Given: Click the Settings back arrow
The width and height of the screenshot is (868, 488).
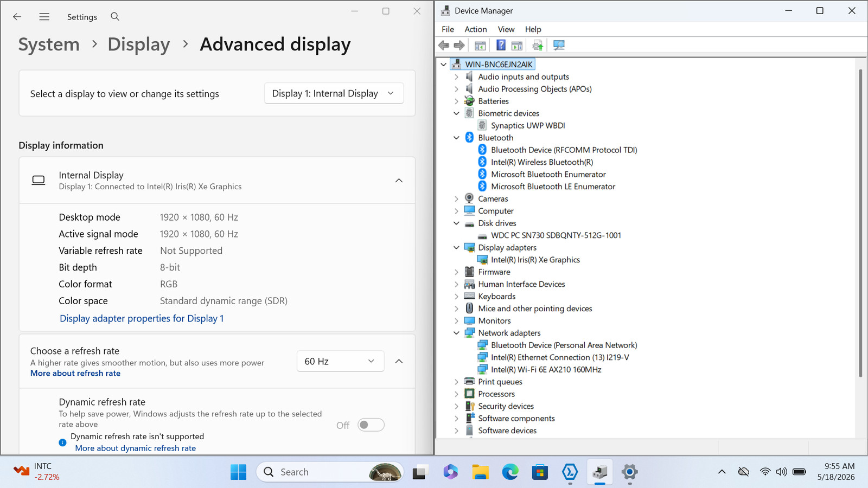Looking at the screenshot, I should 17,17.
